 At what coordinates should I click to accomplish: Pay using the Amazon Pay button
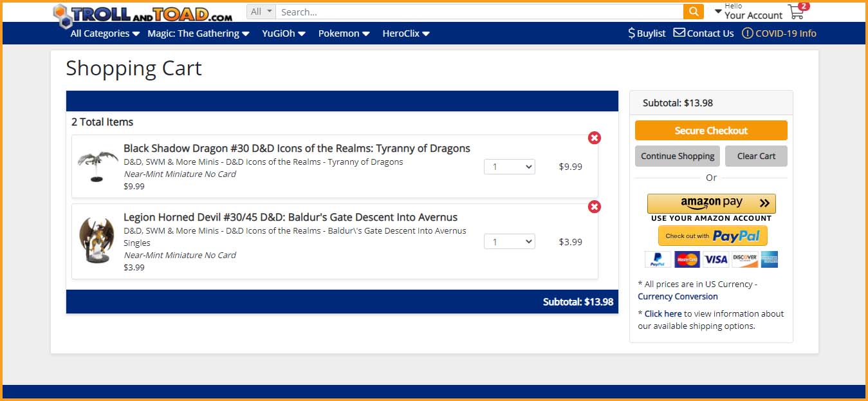[711, 203]
